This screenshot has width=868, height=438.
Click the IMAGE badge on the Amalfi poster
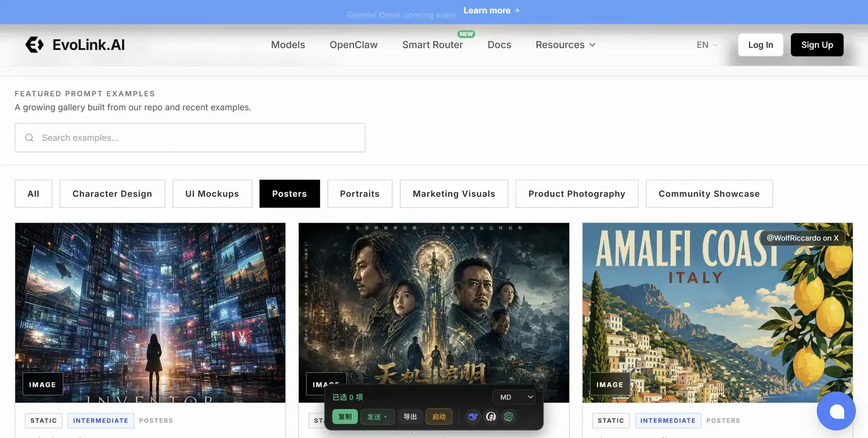pos(610,384)
